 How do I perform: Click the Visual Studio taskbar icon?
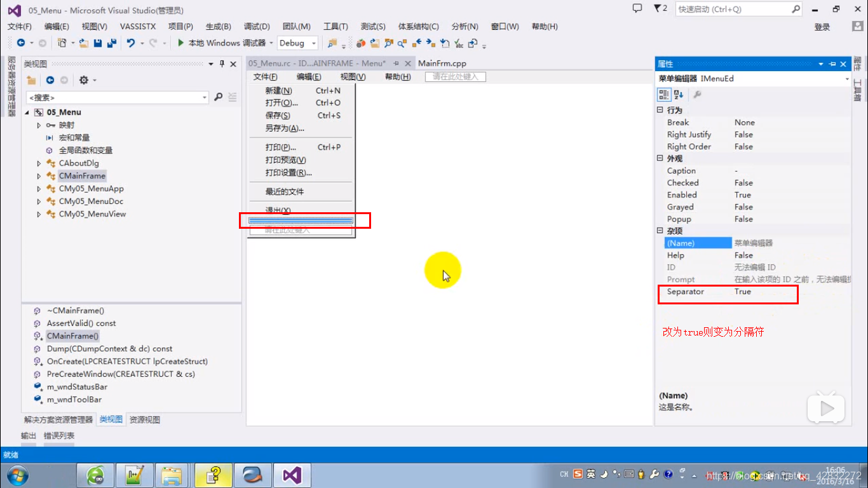coord(292,475)
